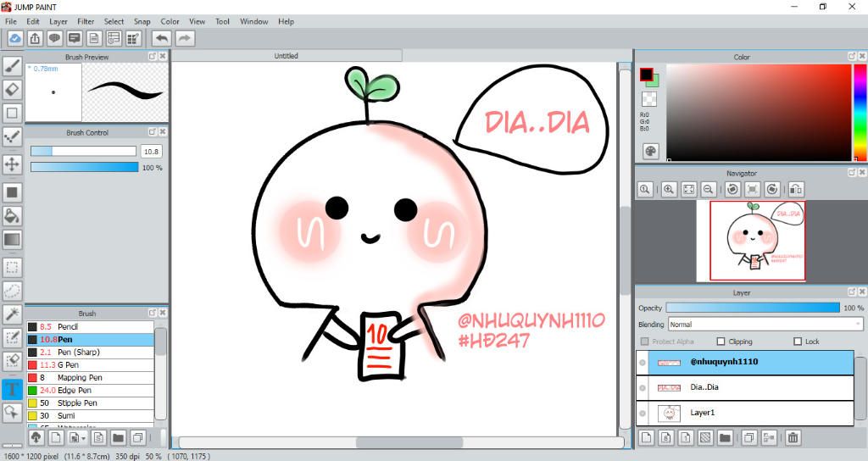
Task: Open the File menu
Action: click(x=11, y=21)
